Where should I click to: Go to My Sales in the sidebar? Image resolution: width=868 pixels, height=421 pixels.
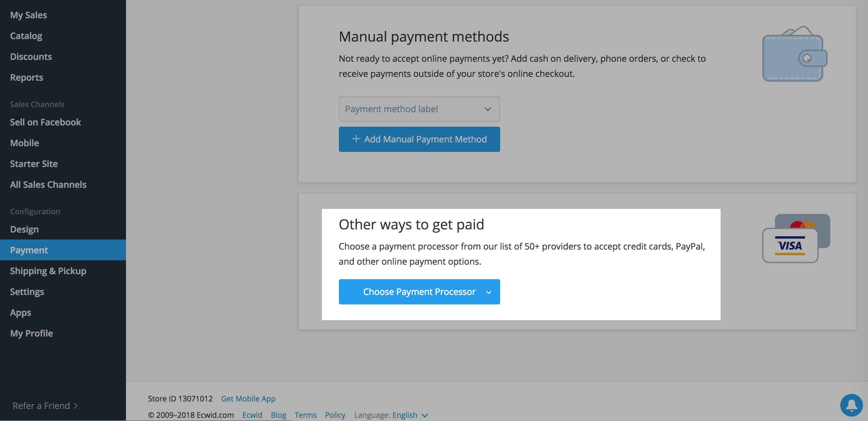(x=28, y=15)
